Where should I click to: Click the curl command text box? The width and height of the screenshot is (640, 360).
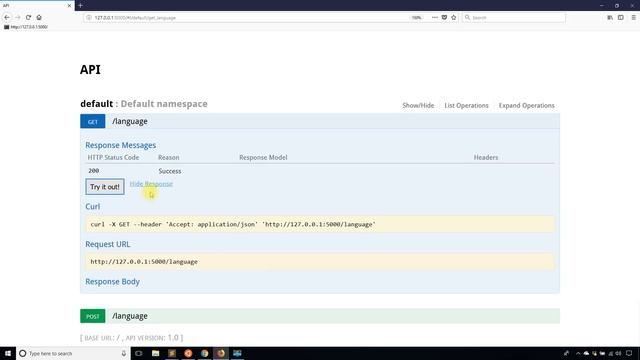tap(320, 224)
